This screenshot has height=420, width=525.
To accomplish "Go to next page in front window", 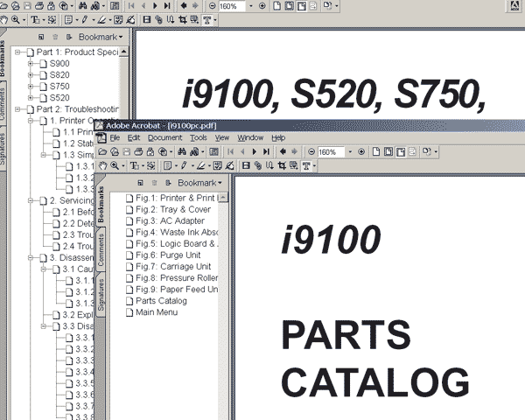I will (x=254, y=152).
